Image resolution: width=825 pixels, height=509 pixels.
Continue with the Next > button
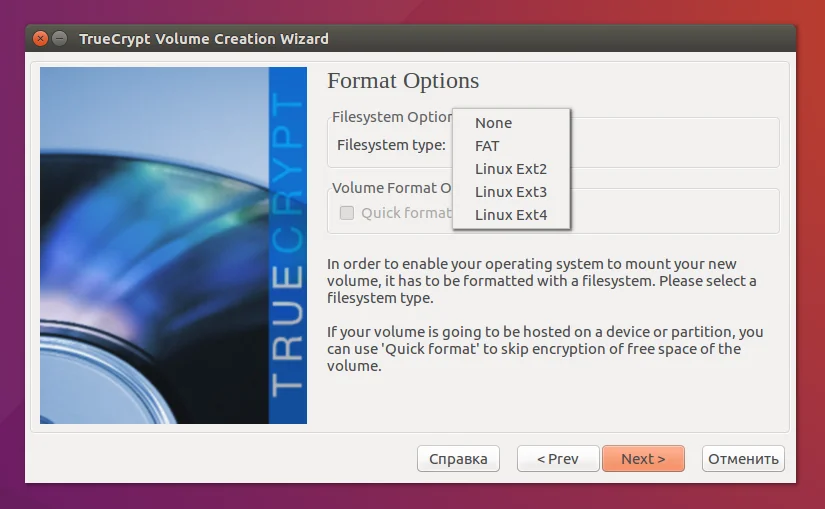pyautogui.click(x=643, y=458)
